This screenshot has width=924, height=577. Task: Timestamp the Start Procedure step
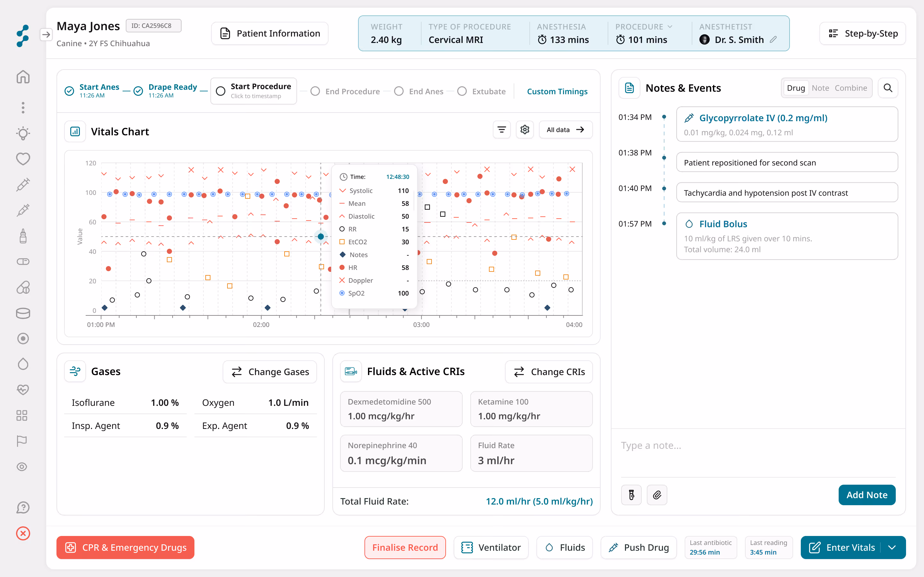[x=253, y=91]
